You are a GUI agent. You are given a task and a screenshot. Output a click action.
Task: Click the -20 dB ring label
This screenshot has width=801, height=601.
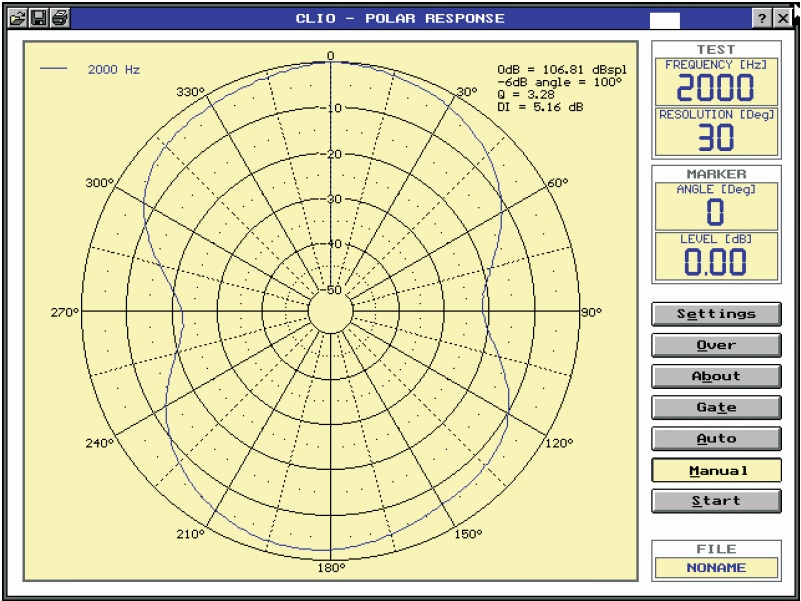(331, 154)
